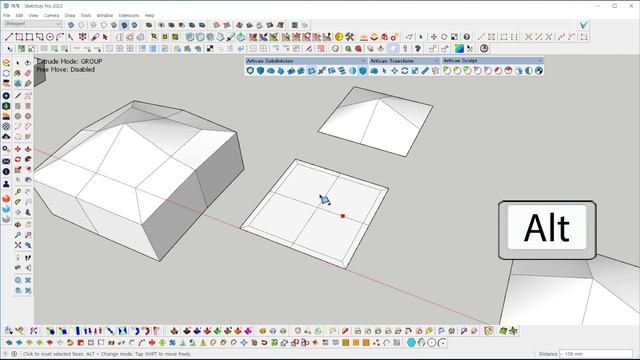Toggle Artisan subdivide and smooth shield icon
The image size is (640, 360).
(250, 71)
